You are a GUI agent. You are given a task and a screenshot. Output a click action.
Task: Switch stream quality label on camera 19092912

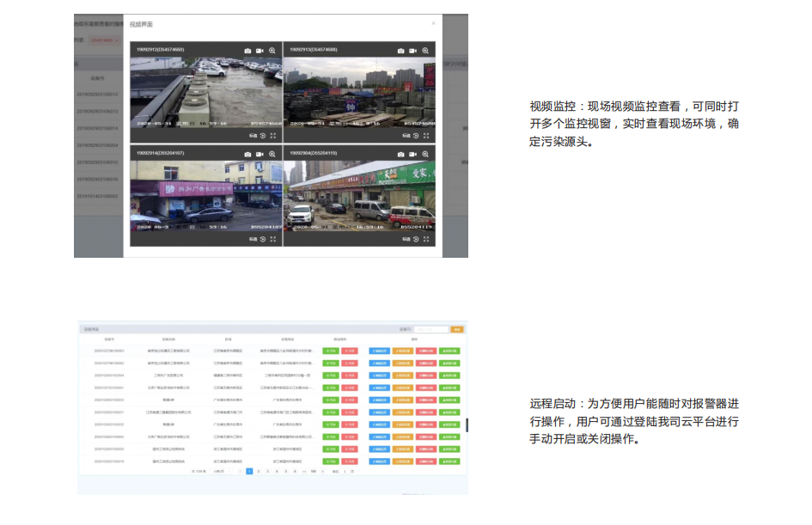point(253,136)
